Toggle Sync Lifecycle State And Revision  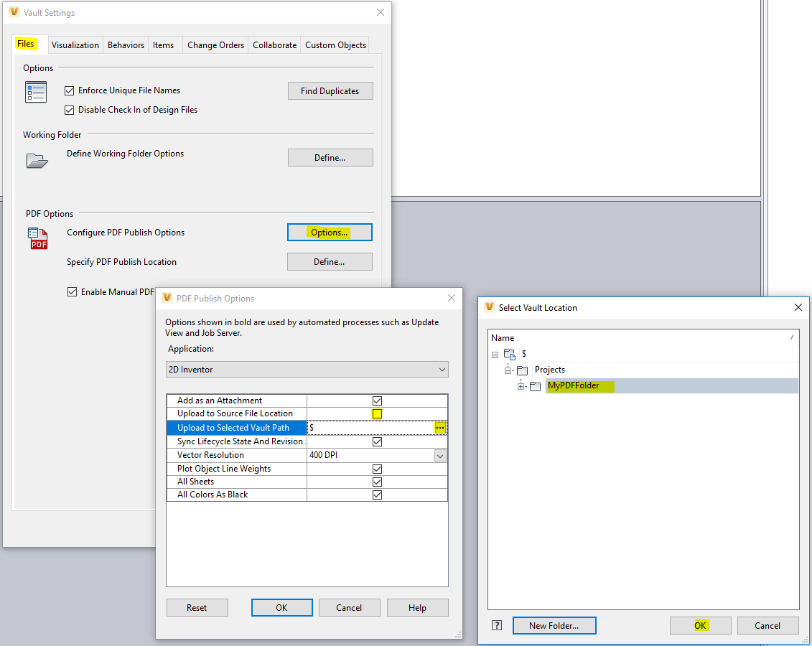tap(377, 441)
